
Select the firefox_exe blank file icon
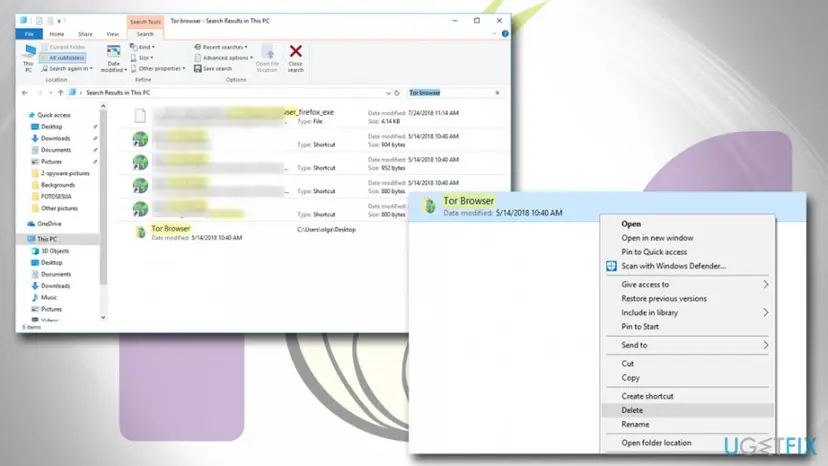(140, 115)
